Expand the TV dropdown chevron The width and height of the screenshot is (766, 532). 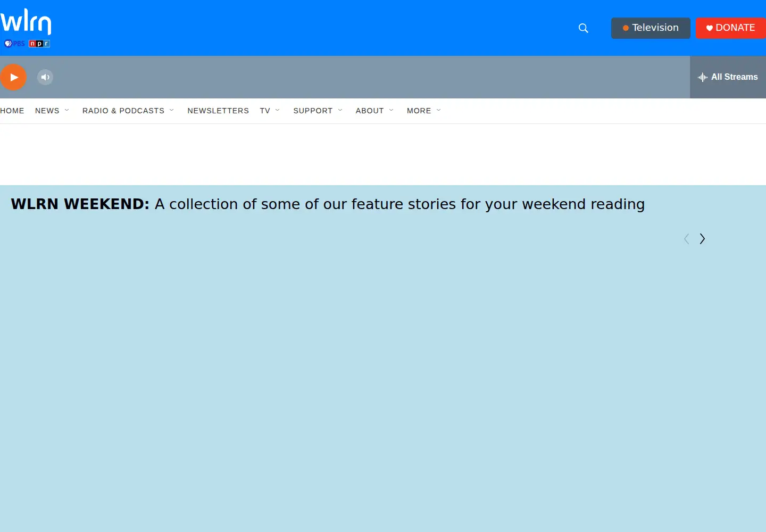tap(278, 110)
